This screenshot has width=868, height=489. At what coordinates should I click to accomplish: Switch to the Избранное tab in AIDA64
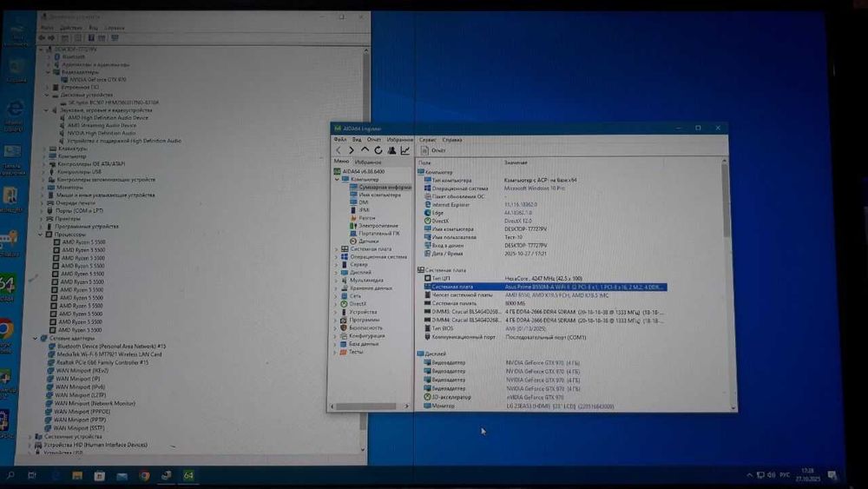(368, 162)
